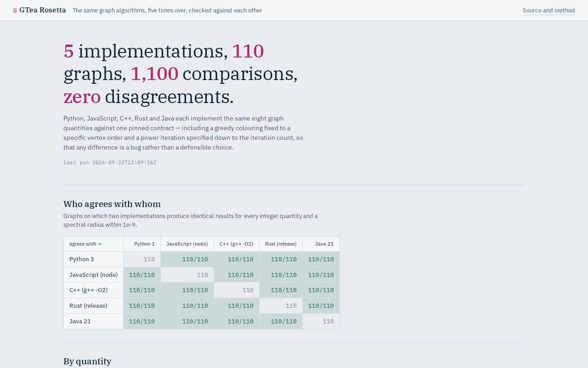Screen dimensions: 588x368
Task: Click Python 3 row's JavaScript 110/110 cell
Action: coord(187,259)
